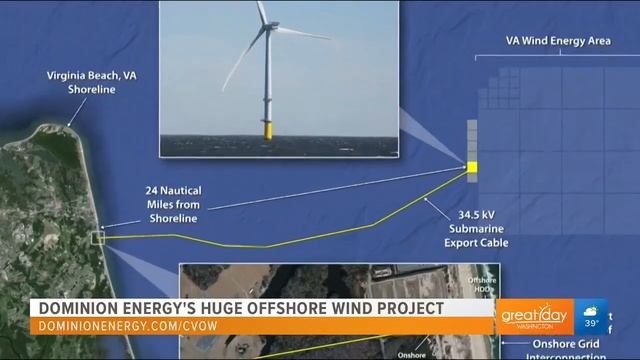
Task: Click the 'Onshore Grid Interconnection' label
Action: 566,349
